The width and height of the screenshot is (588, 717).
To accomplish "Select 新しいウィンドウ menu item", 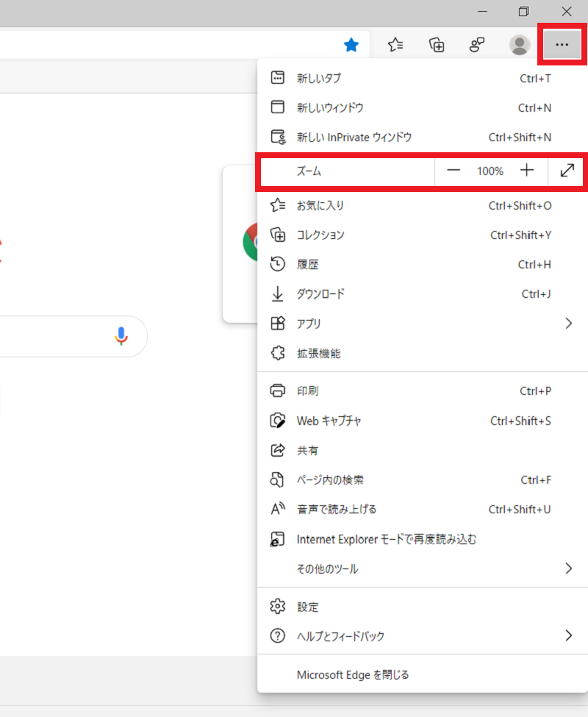I will [x=423, y=107].
